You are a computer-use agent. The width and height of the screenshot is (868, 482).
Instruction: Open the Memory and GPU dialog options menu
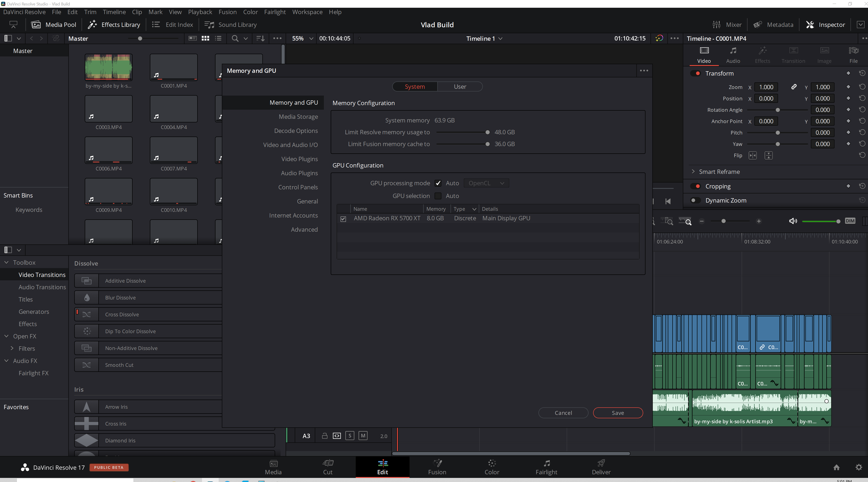644,71
